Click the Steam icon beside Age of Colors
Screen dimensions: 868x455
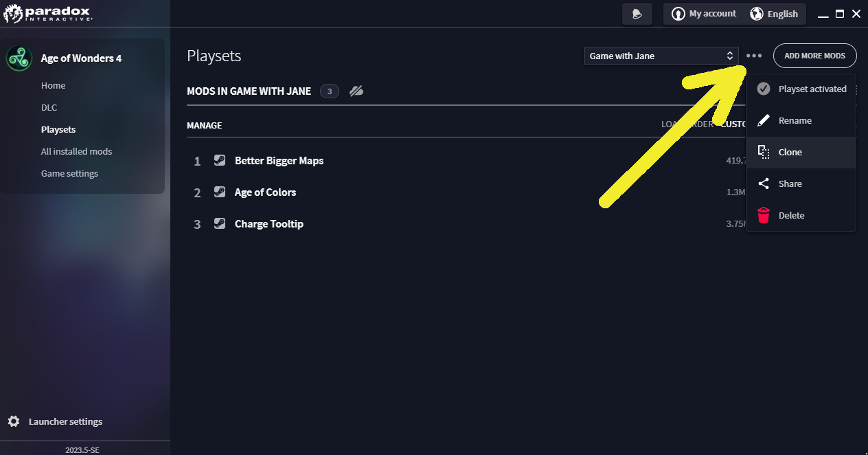tap(220, 192)
